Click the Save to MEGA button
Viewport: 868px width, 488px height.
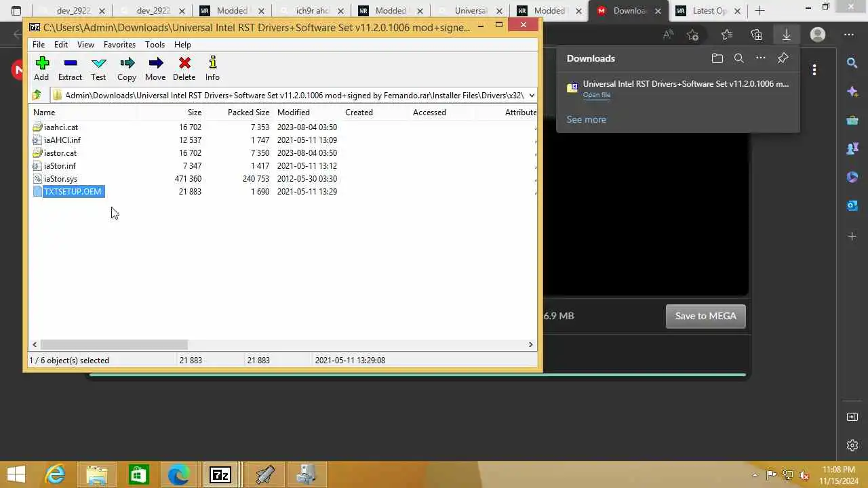pos(706,316)
